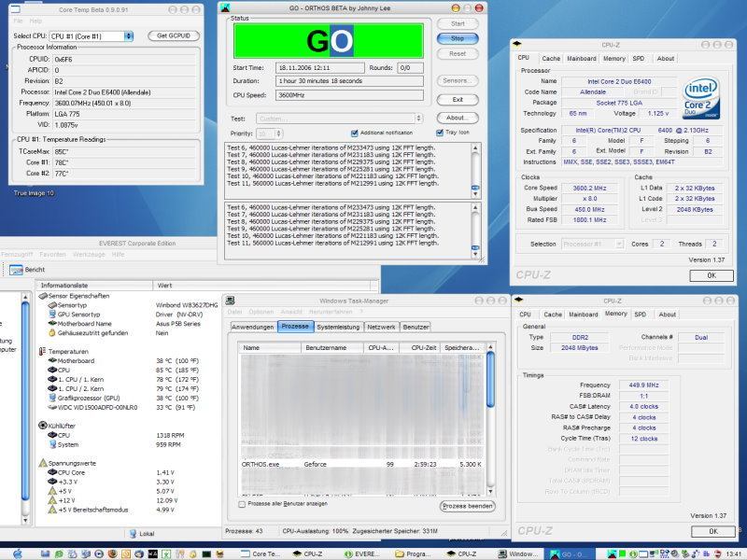Click the green square tray icon
Image resolution: width=747 pixels, height=560 pixels.
(x=622, y=553)
